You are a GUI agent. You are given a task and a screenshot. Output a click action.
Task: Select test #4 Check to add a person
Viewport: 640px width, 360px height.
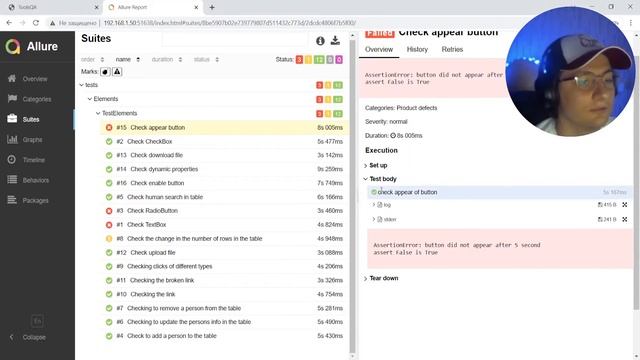tap(224, 336)
